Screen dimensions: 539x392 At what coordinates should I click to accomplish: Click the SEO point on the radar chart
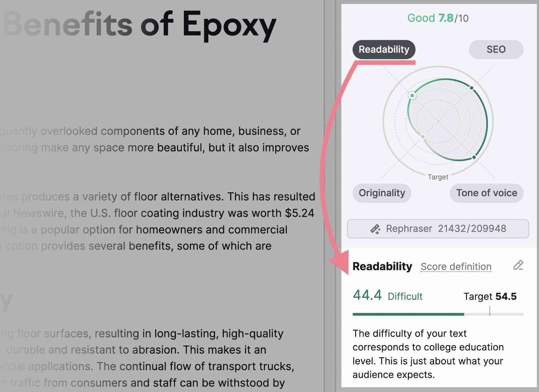point(472,88)
